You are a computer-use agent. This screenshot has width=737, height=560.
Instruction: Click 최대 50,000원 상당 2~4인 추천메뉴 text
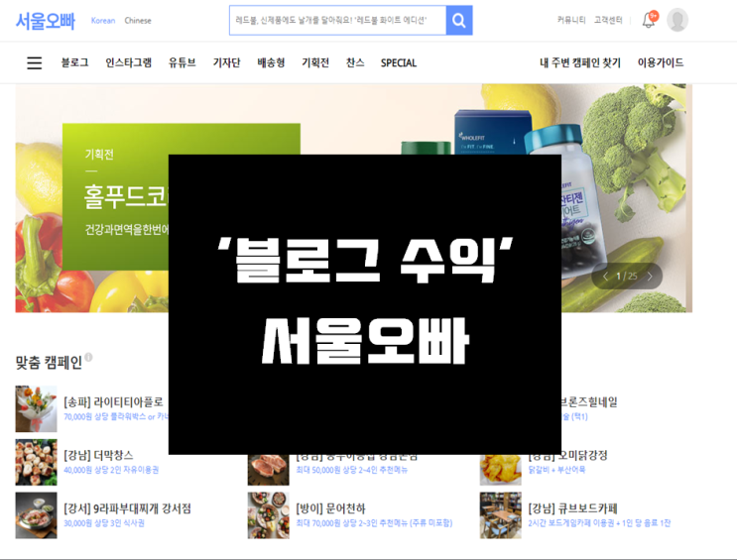click(x=351, y=470)
